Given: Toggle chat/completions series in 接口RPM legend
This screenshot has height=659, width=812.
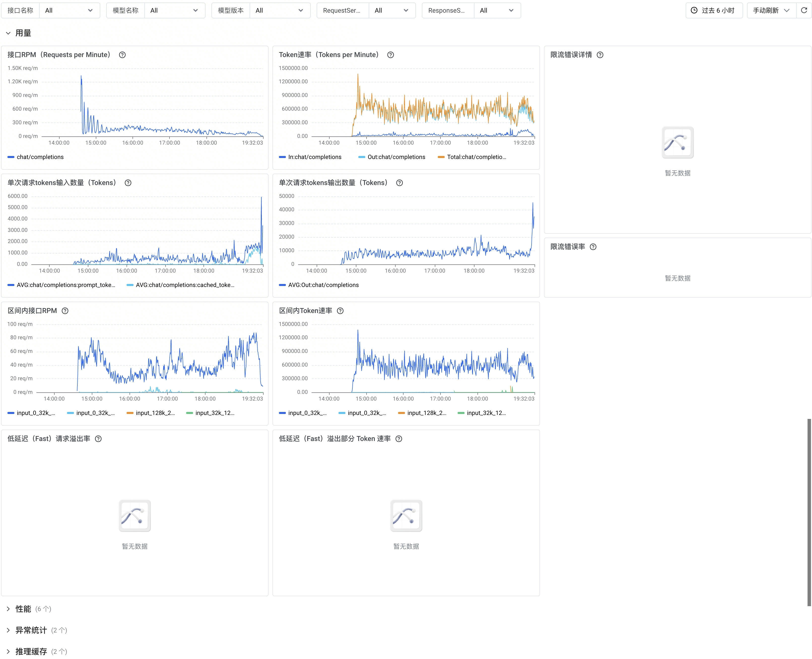Looking at the screenshot, I should [x=36, y=157].
